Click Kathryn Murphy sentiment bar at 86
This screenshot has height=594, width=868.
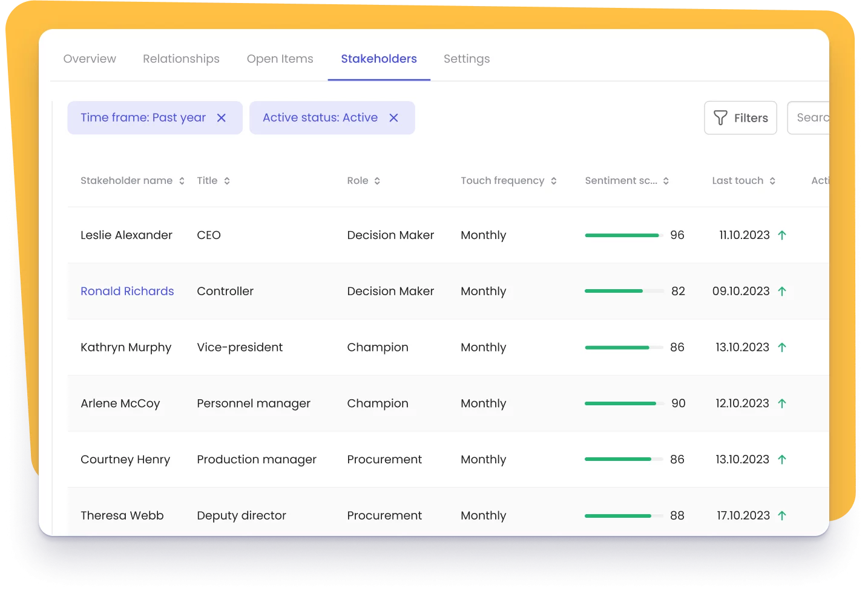coord(624,347)
